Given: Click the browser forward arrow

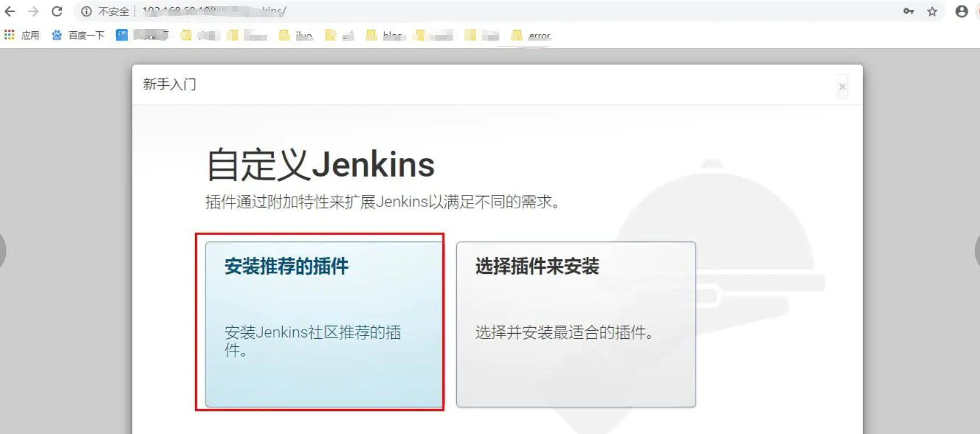Looking at the screenshot, I should [33, 11].
